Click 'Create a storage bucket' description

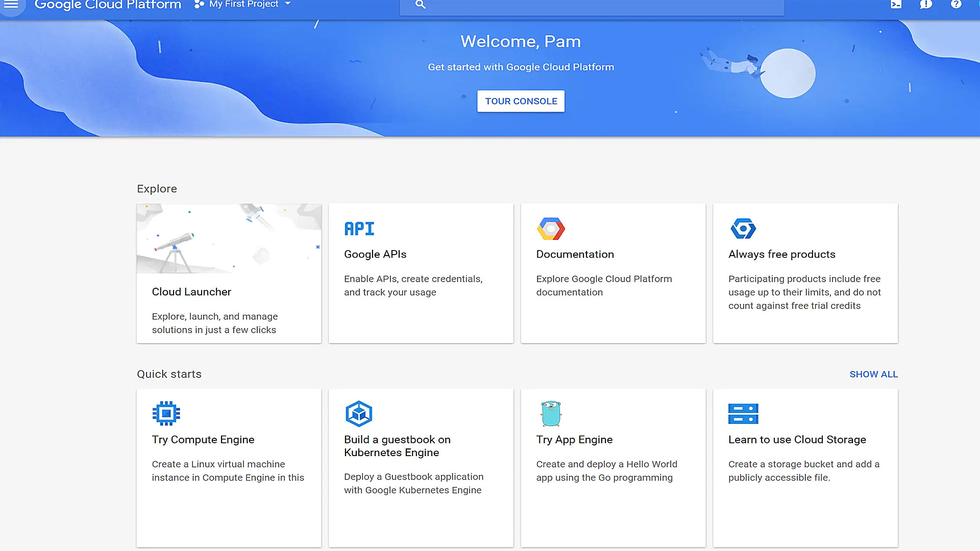(803, 471)
